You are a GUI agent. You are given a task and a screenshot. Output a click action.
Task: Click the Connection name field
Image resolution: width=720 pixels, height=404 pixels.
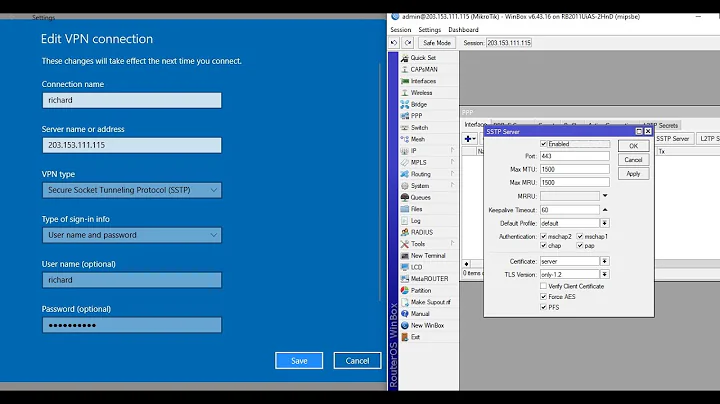pyautogui.click(x=132, y=100)
